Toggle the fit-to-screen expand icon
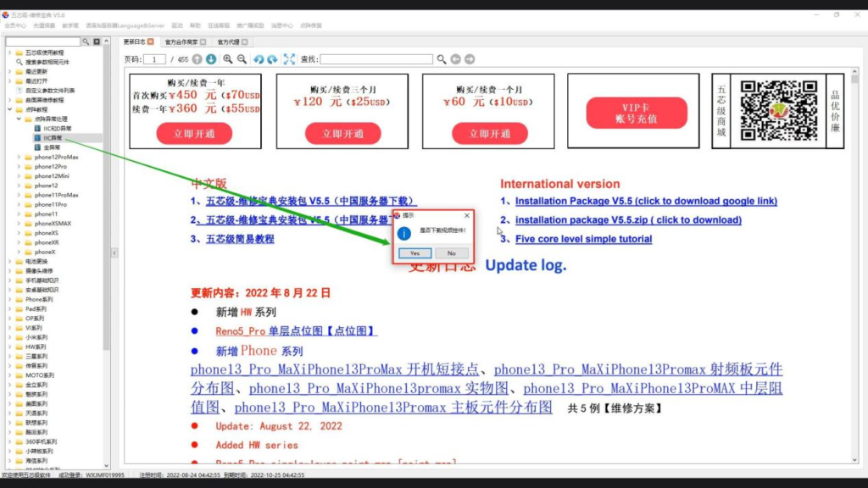 [290, 59]
